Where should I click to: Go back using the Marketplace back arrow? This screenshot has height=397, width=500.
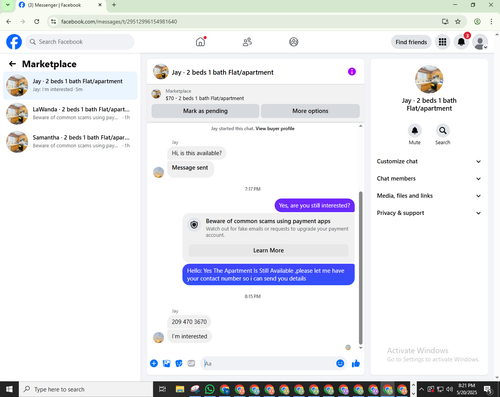[x=12, y=64]
